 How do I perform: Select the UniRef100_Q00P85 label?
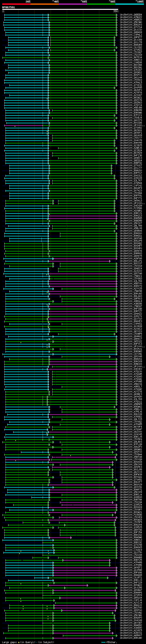pyautogui.click(x=131, y=88)
